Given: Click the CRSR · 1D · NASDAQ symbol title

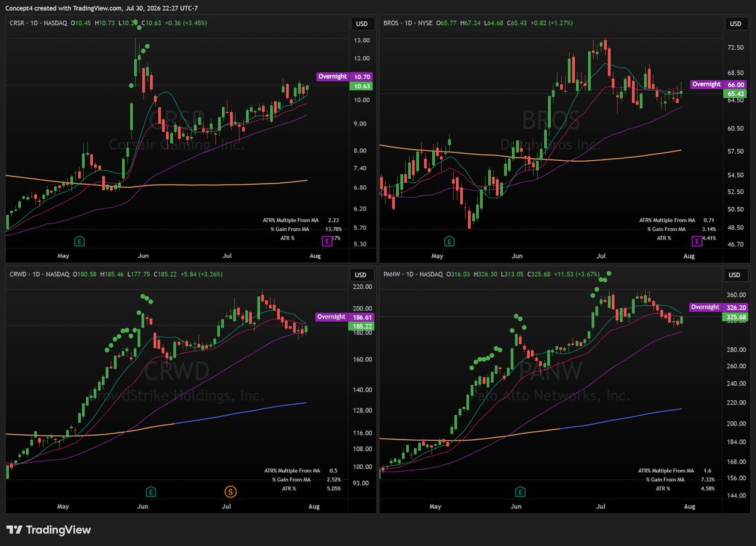Looking at the screenshot, I should pyautogui.click(x=37, y=23).
